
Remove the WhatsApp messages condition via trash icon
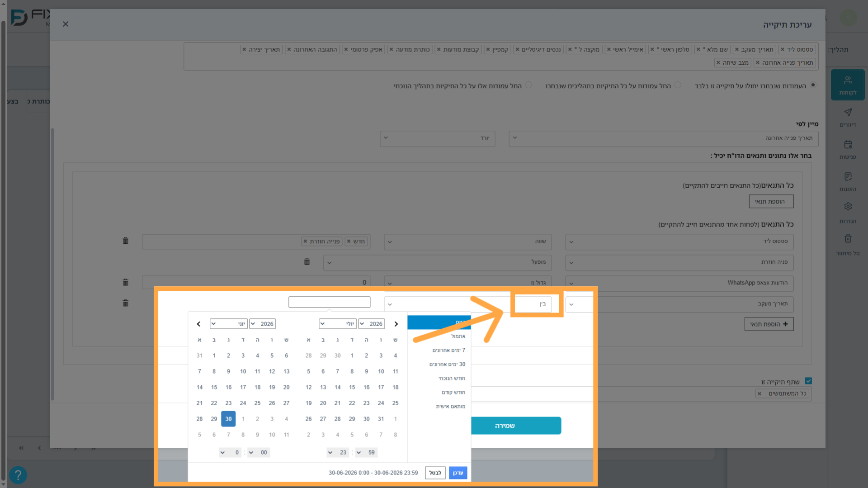(x=126, y=282)
